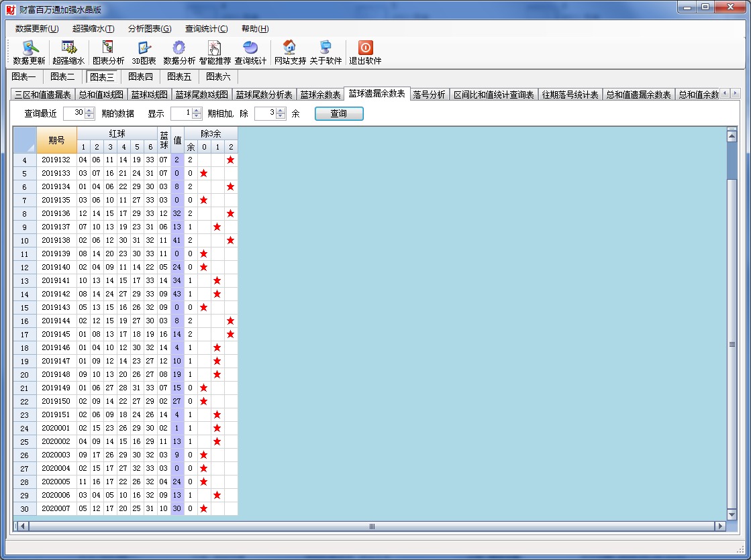Open the 分析图表(G) menu
Image resolution: width=751 pixels, height=560 pixels.
point(150,29)
